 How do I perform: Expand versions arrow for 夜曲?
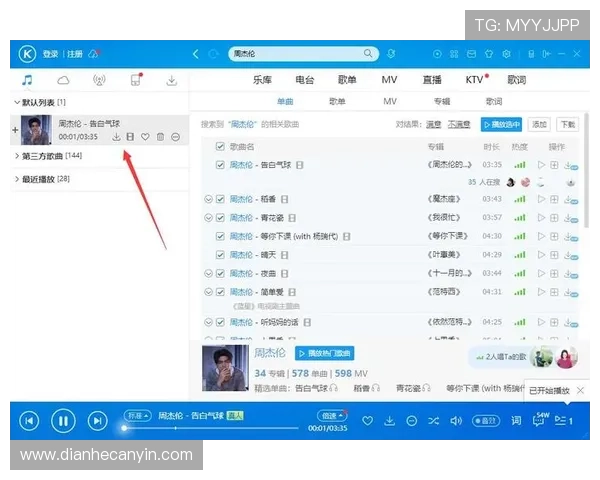pyautogui.click(x=208, y=273)
